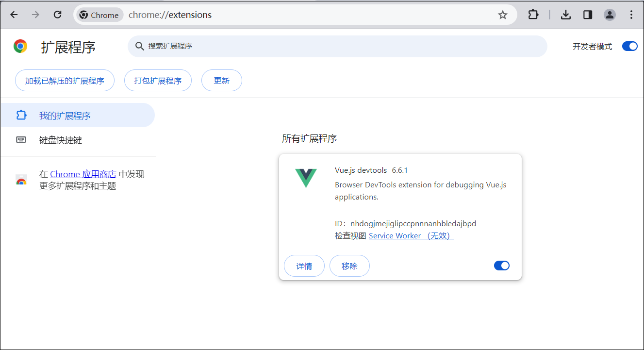Click the version number 6.6.1

400,170
